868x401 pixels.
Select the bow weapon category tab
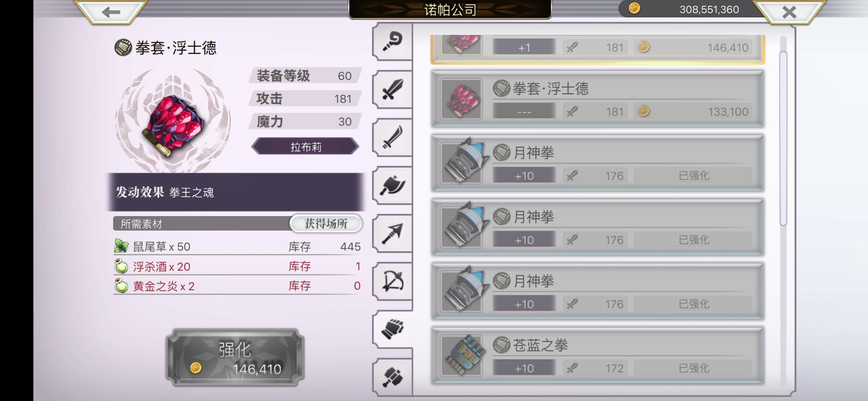coord(392,281)
